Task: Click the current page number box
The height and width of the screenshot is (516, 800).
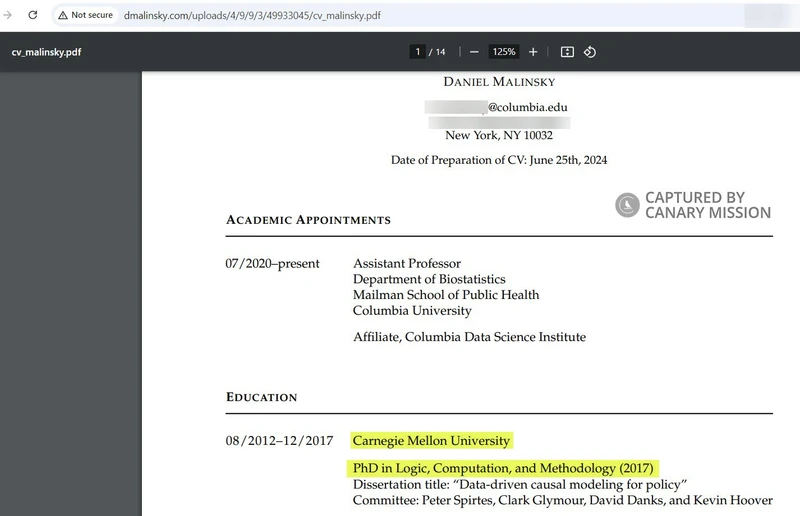Action: pos(416,52)
